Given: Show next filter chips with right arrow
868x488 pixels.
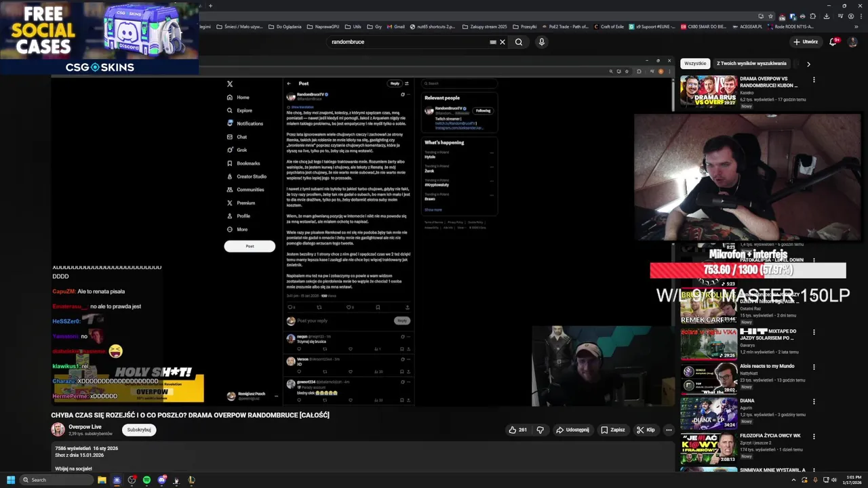Looking at the screenshot, I should (808, 64).
